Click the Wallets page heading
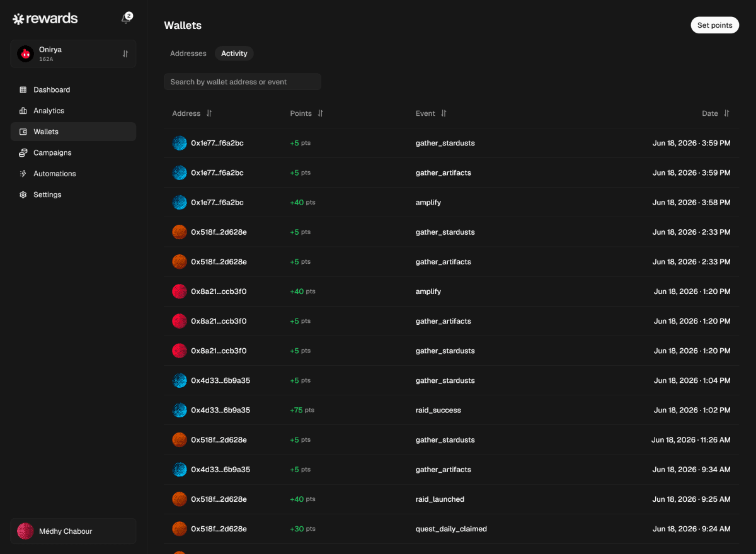This screenshot has height=554, width=756. click(x=183, y=26)
